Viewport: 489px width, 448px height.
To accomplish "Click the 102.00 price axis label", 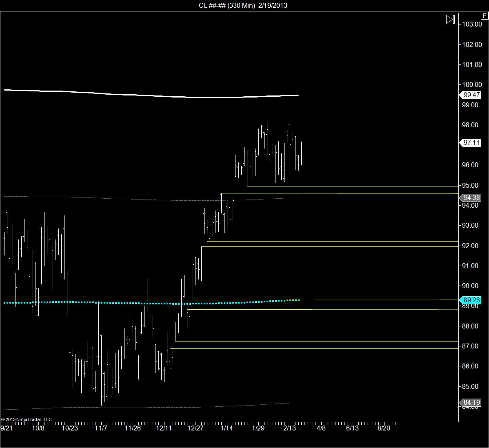I will click(x=472, y=44).
